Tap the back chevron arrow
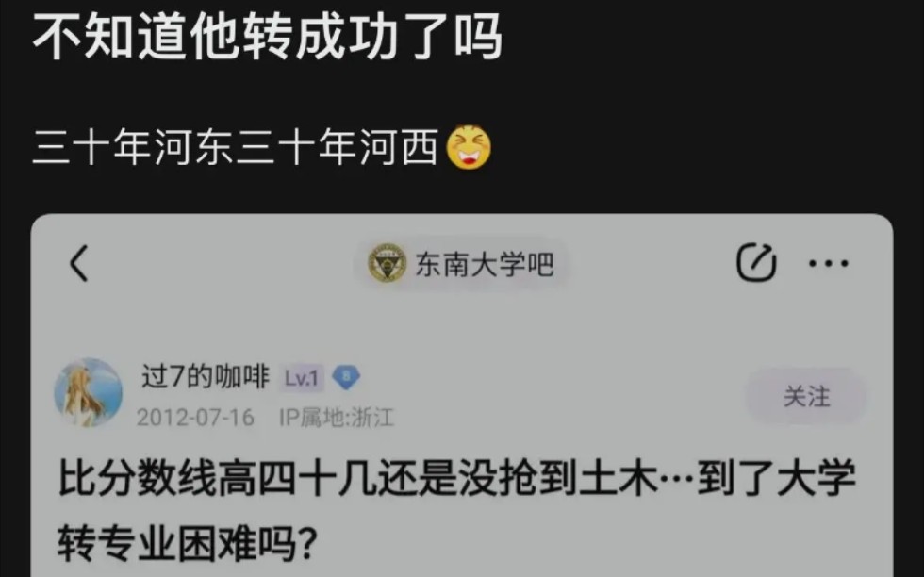Screen dimensions: 924x577 click(x=79, y=263)
